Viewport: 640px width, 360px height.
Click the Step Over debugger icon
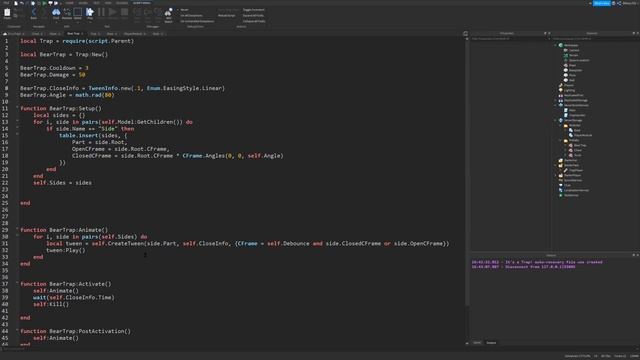148,12
